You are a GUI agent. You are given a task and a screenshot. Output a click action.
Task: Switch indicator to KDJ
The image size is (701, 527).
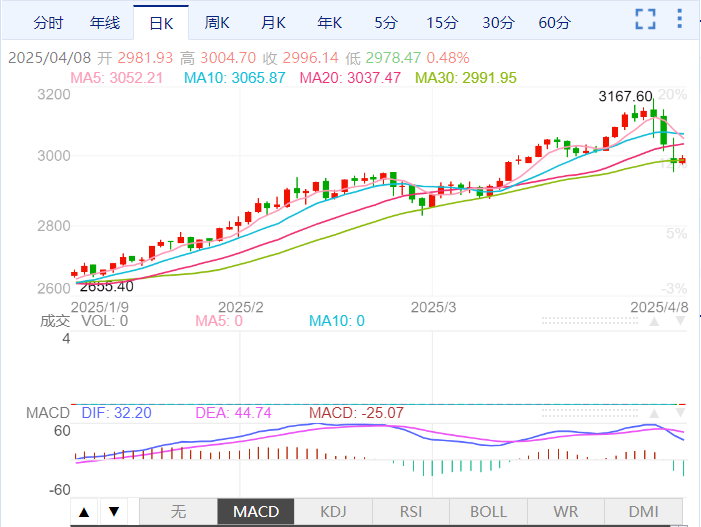[x=333, y=511]
